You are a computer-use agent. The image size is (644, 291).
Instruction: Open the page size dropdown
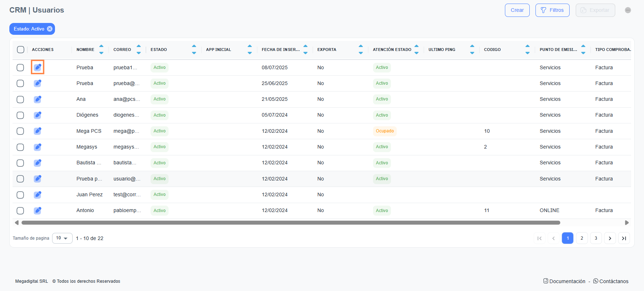coord(62,238)
